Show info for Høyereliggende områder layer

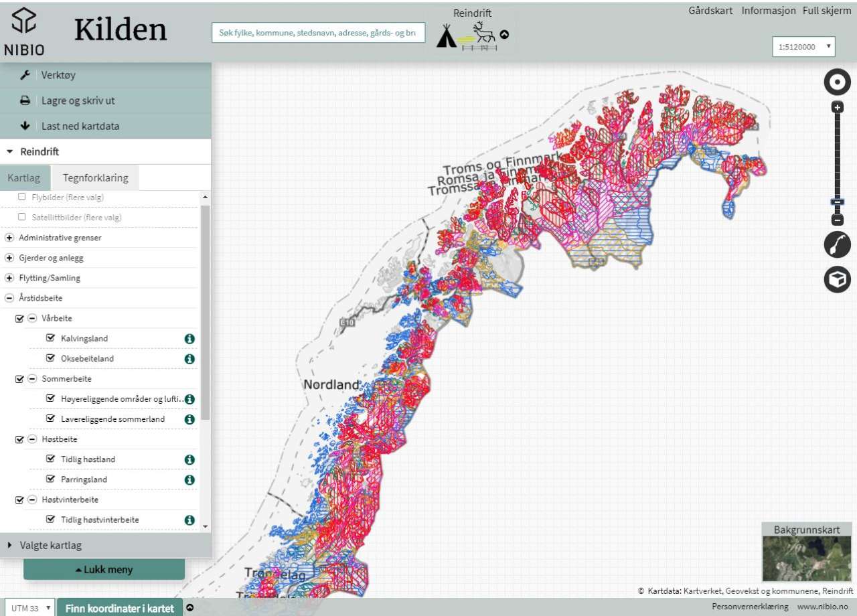(x=189, y=399)
